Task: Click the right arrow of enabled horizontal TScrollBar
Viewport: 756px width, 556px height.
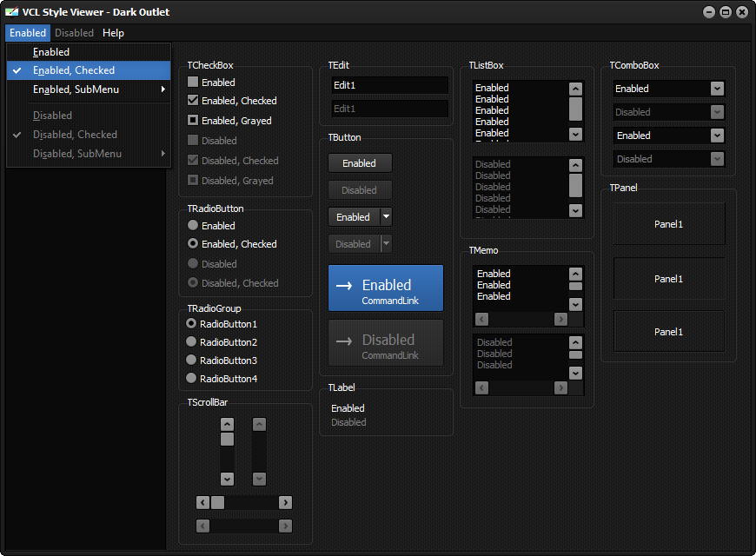Action: click(x=285, y=502)
